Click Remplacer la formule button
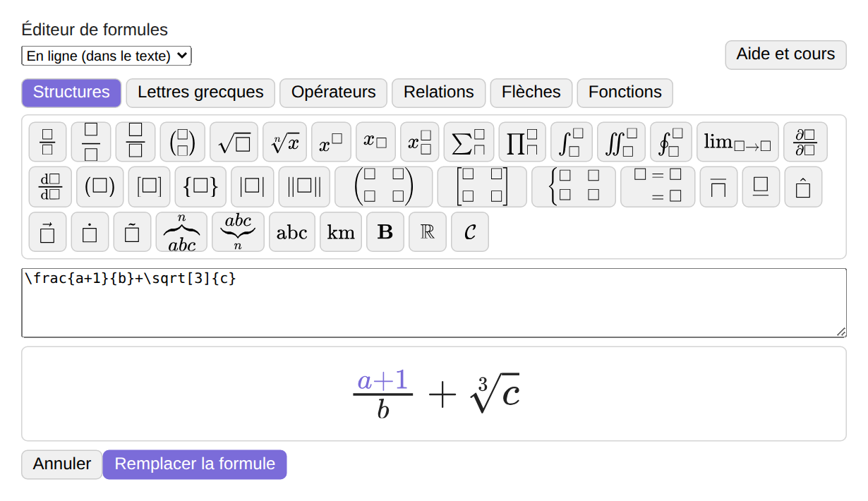Image resolution: width=868 pixels, height=501 pixels. click(195, 464)
